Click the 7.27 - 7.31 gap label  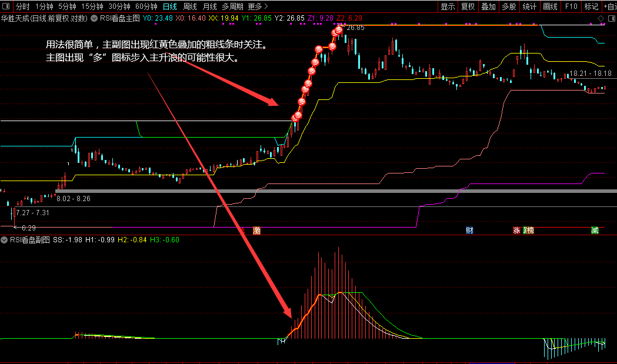(x=33, y=213)
